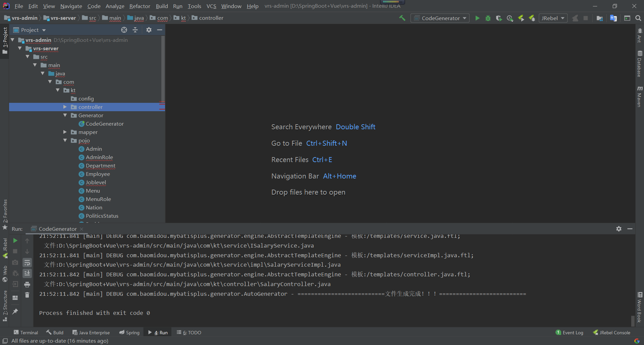Screen dimensions: 644x345
Task: Run with JRebel rocket icon in toolbar
Action: [x=521, y=18]
